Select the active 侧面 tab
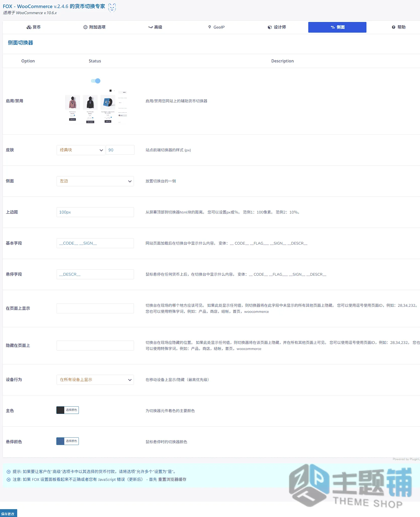The height and width of the screenshot is (517, 420). point(337,27)
